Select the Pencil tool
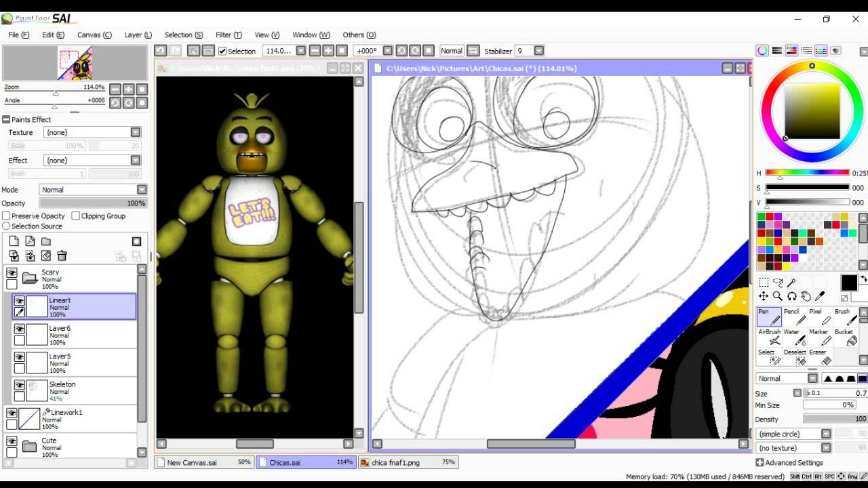This screenshot has height=488, width=868. (x=795, y=317)
